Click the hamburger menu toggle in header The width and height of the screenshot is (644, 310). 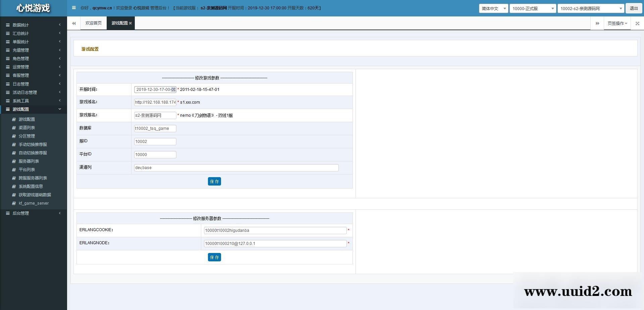point(74,8)
